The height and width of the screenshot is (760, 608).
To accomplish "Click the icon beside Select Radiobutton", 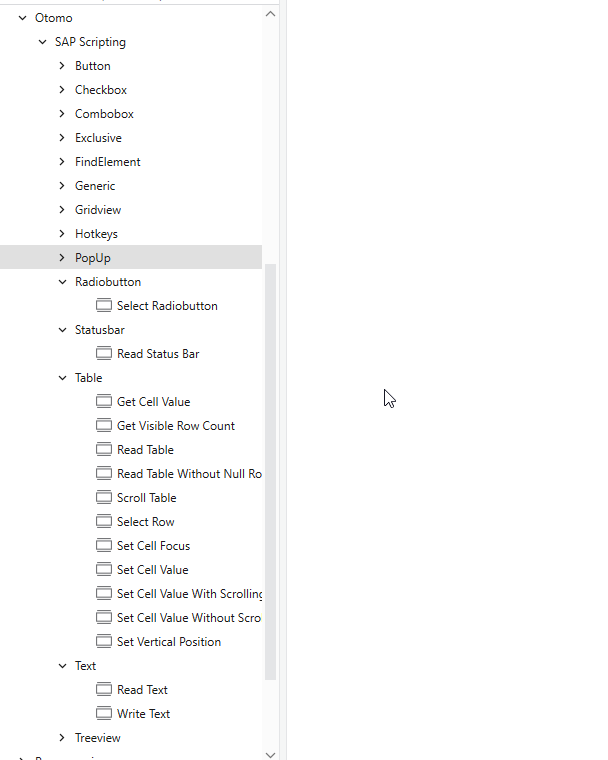I will pos(104,306).
